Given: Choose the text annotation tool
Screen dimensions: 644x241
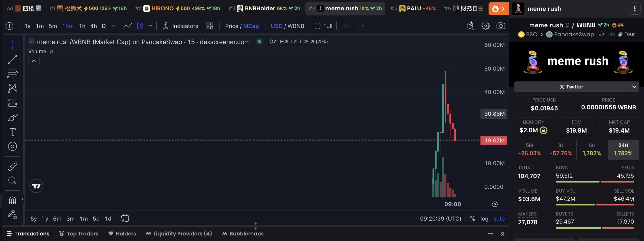Looking at the screenshot, I should click(x=12, y=132).
